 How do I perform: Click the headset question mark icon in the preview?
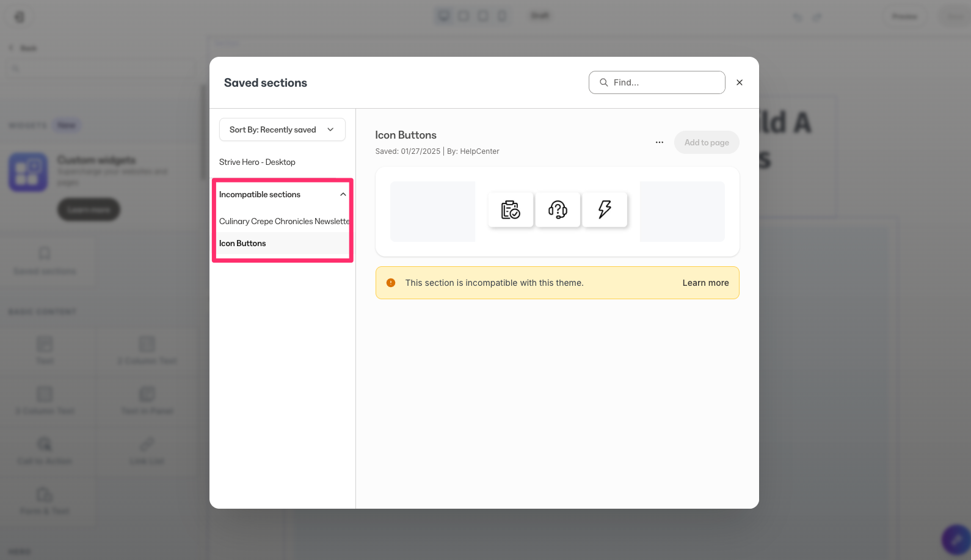[558, 209]
